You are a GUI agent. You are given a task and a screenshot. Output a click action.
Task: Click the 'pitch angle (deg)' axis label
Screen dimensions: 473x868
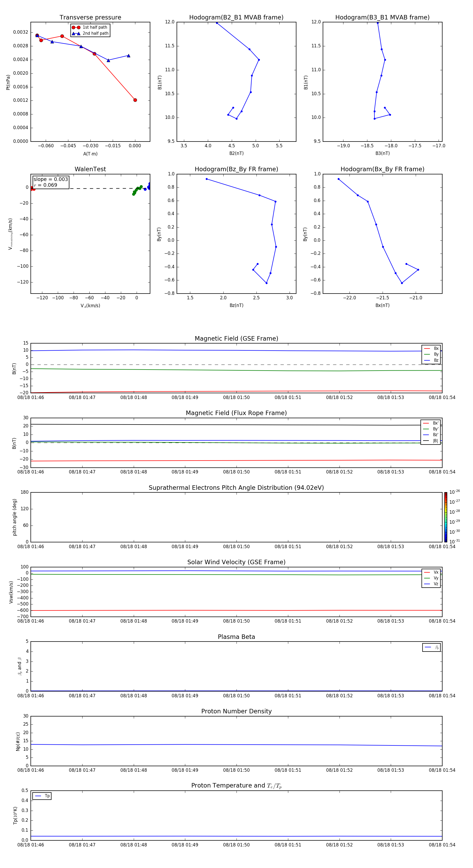coord(14,517)
